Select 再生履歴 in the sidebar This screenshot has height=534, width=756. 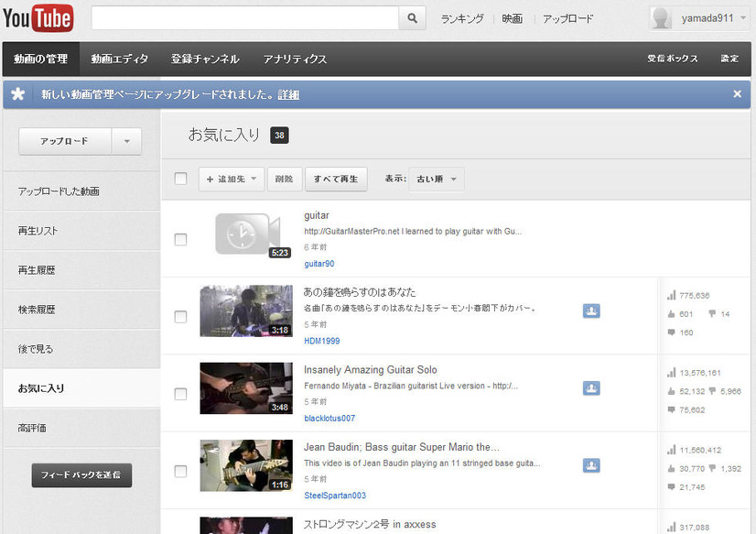pos(82,270)
